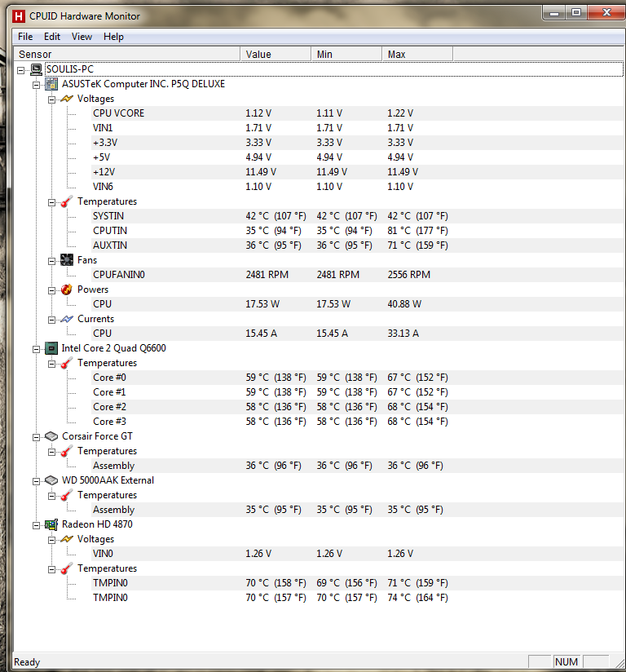The height and width of the screenshot is (672, 626).
Task: Click the Q6600 Temperatures thermometer icon
Action: [x=66, y=363]
